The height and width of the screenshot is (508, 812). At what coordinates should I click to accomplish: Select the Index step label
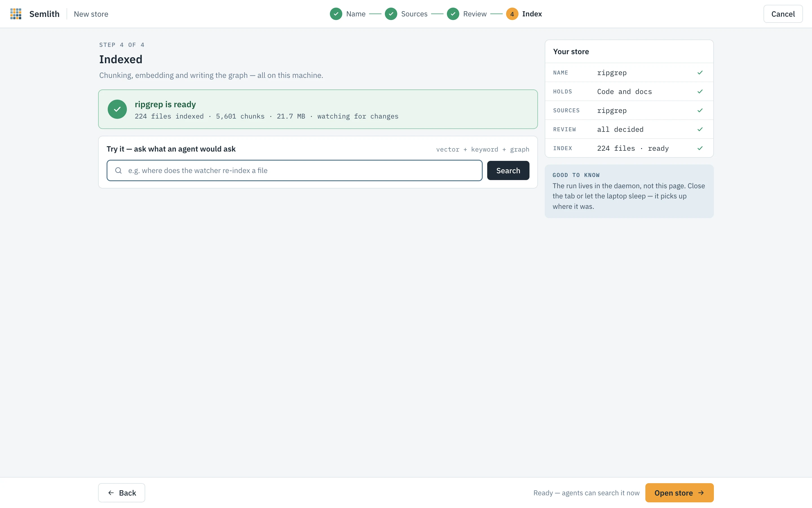[532, 14]
